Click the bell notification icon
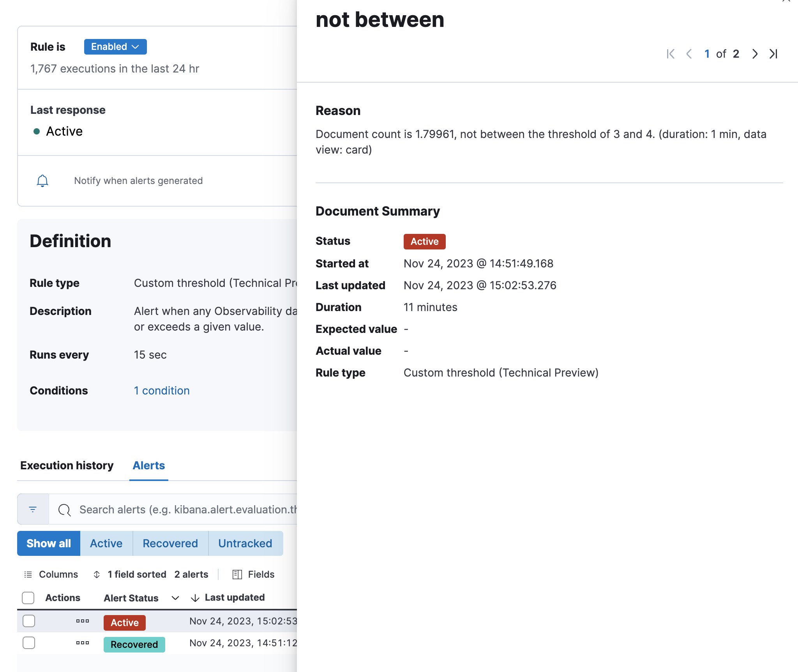Viewport: 798px width, 672px height. [42, 180]
